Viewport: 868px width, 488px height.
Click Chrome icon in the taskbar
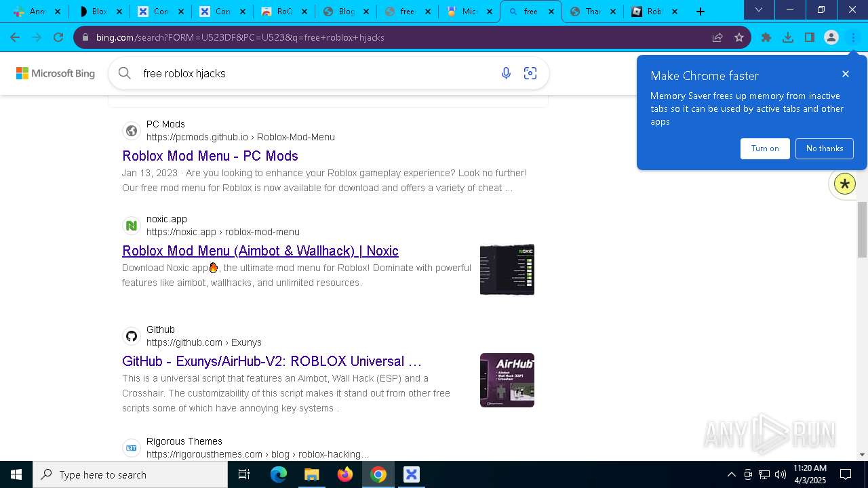coord(378,474)
